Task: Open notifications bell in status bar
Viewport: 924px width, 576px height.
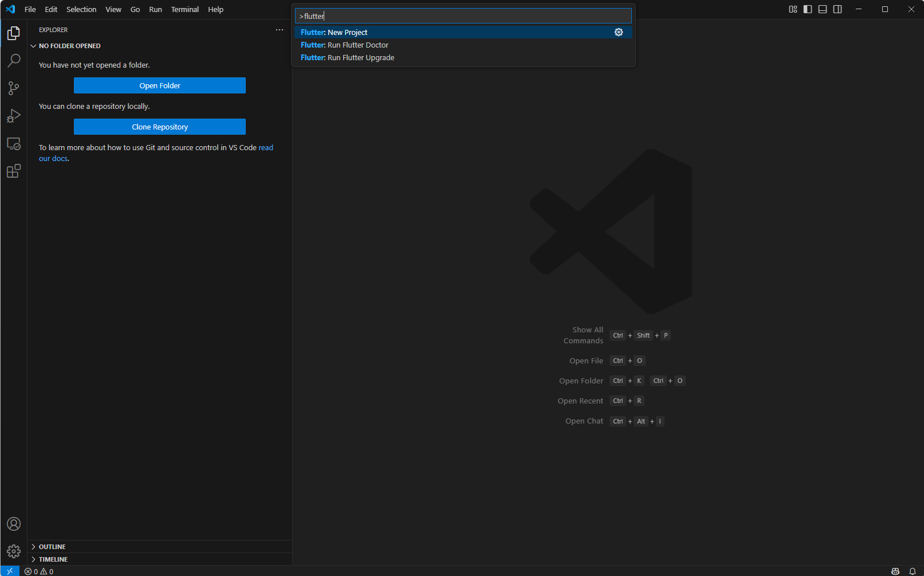Action: pos(913,571)
